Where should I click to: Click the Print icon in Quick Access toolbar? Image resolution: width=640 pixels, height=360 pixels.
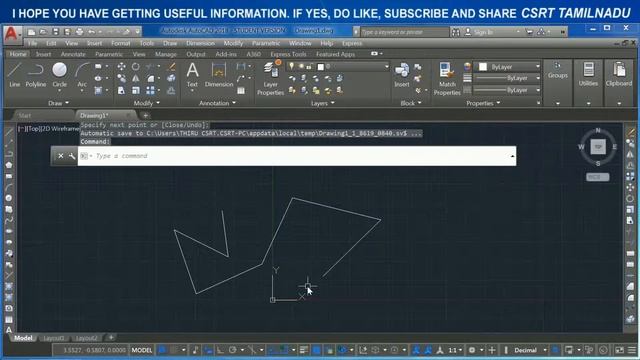pyautogui.click(x=80, y=32)
